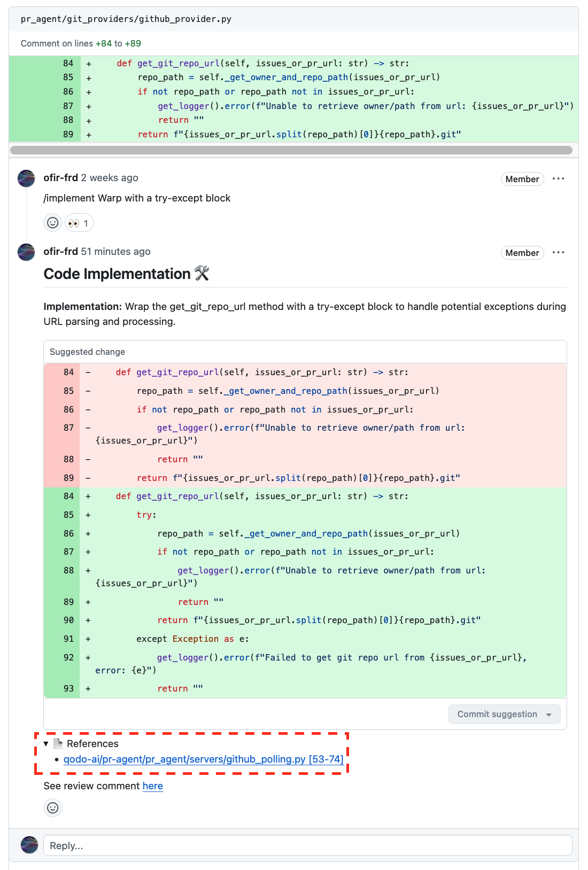The image size is (588, 870).
Task: Click the Commit suggestion button
Action: coord(497,714)
